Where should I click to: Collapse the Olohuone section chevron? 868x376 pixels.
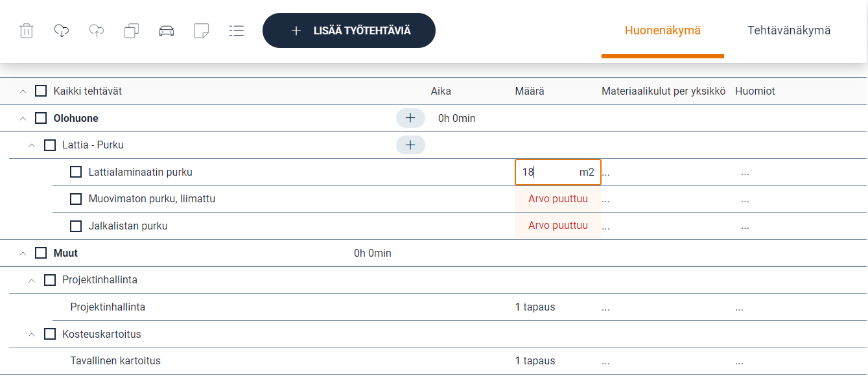coord(23,119)
